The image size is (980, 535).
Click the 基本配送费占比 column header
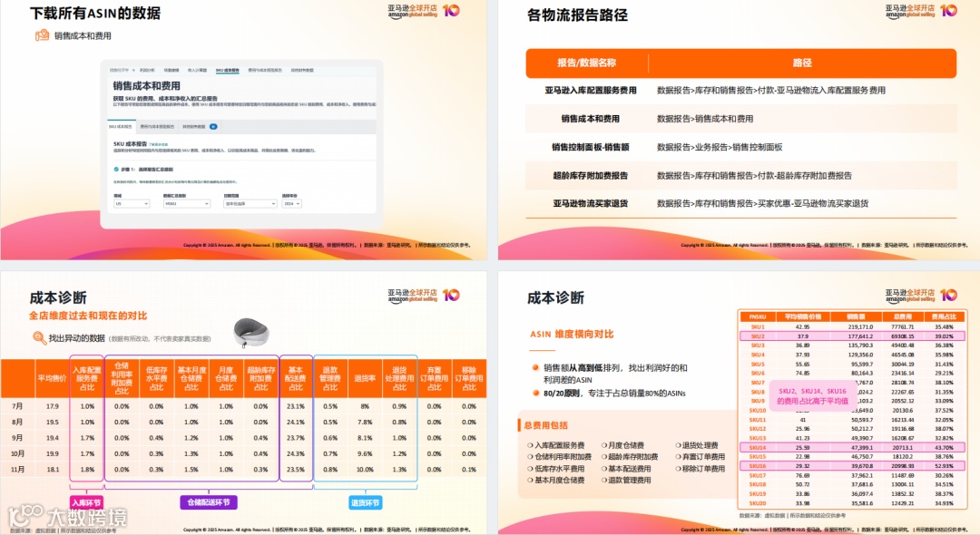[x=295, y=378]
